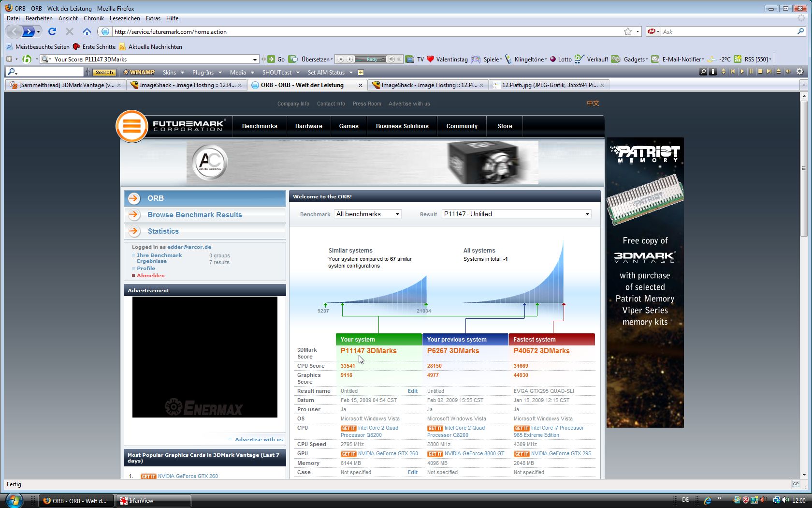Image resolution: width=812 pixels, height=508 pixels.
Task: Open Benchmarks in Futuremark navigation
Action: click(x=260, y=126)
